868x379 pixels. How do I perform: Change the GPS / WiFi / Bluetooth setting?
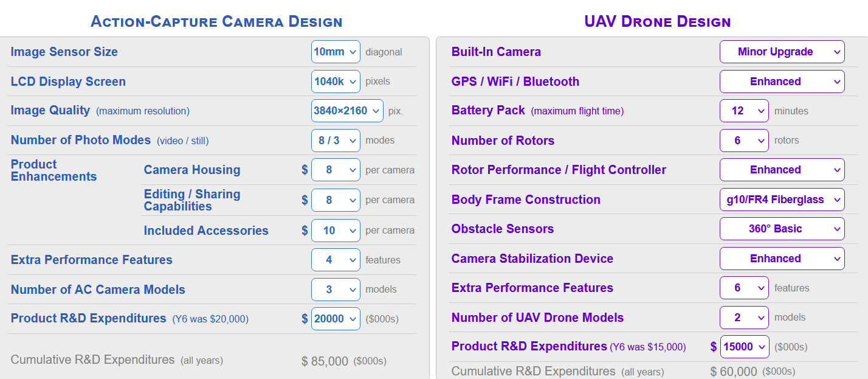point(782,81)
